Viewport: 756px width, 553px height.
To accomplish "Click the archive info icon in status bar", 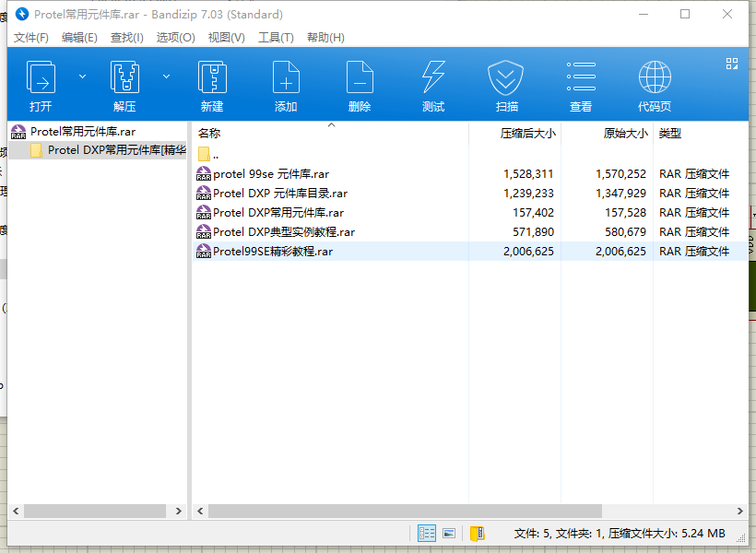I will coord(477,534).
